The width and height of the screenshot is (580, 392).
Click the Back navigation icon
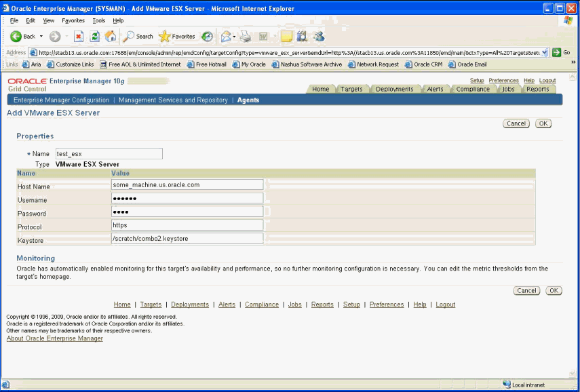click(x=17, y=36)
